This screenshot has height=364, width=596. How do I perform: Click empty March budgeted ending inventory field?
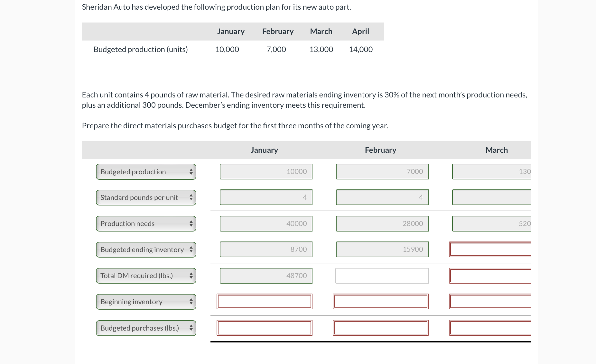click(490, 249)
